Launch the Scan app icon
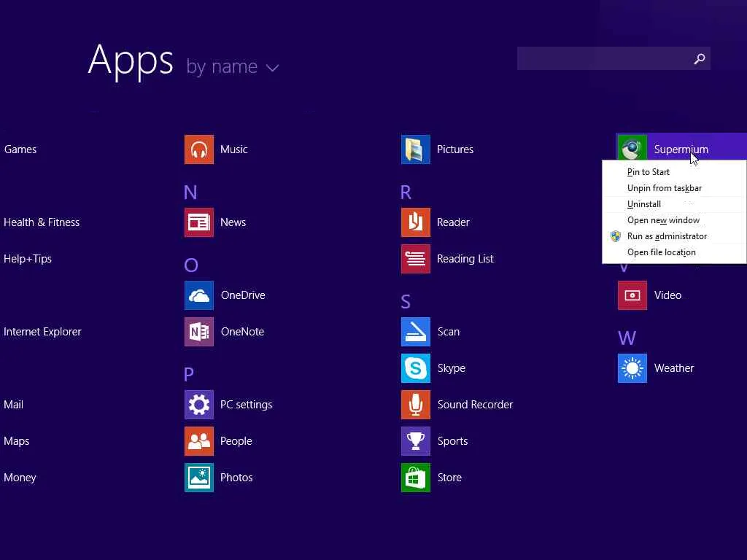Image resolution: width=747 pixels, height=560 pixels. coord(415,332)
